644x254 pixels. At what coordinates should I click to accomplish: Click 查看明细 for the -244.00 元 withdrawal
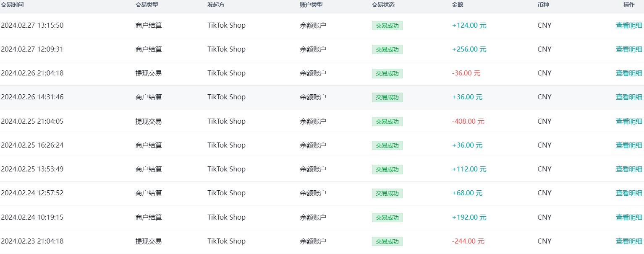628,241
